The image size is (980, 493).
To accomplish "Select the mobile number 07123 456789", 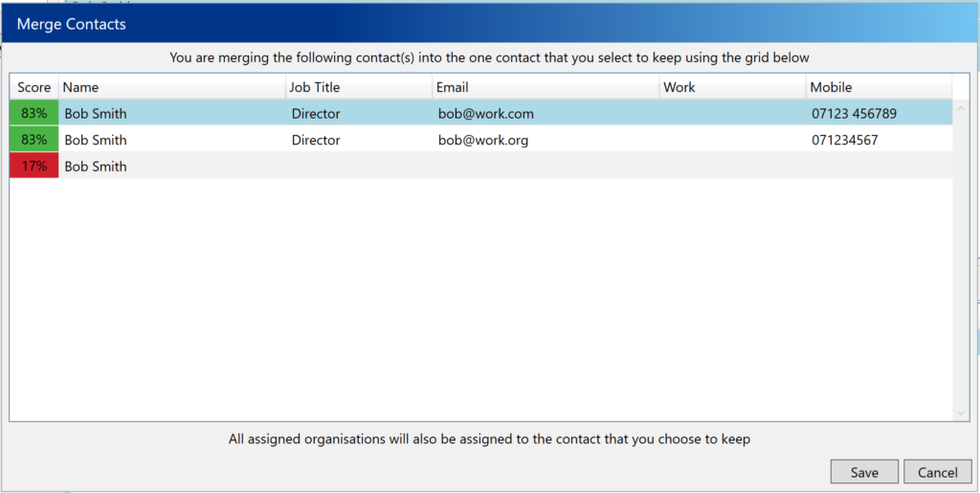I will 854,113.
